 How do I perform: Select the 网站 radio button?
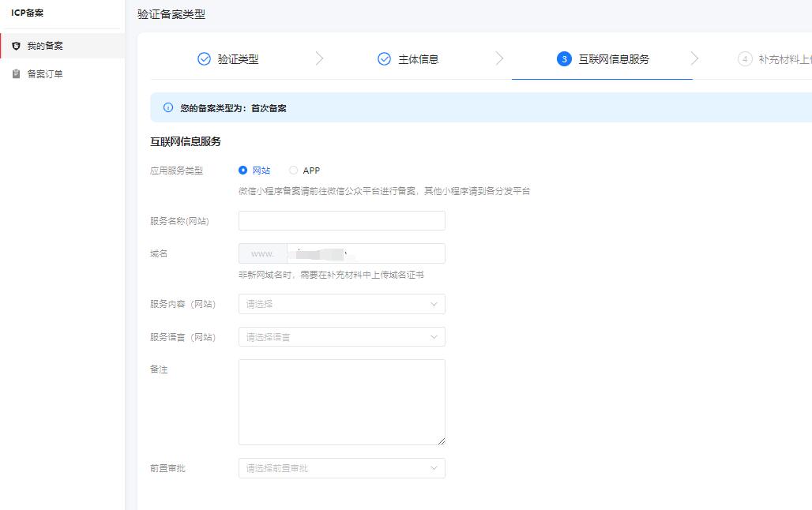pyautogui.click(x=242, y=171)
